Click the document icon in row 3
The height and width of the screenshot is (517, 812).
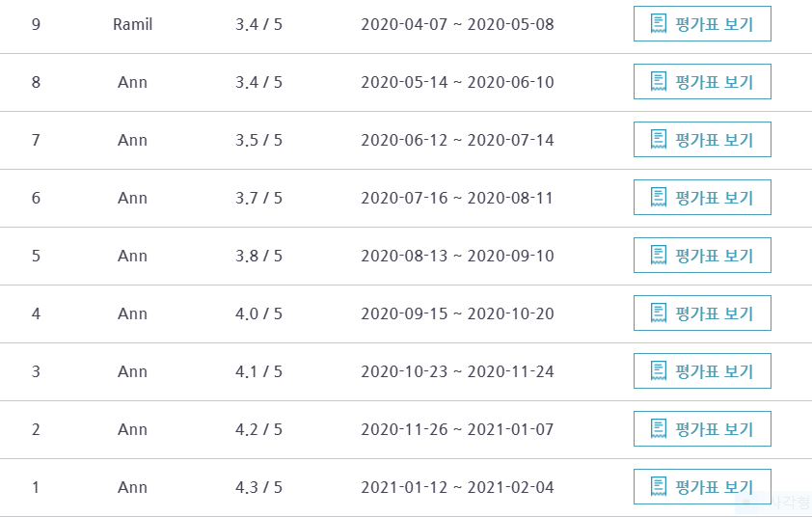659,371
